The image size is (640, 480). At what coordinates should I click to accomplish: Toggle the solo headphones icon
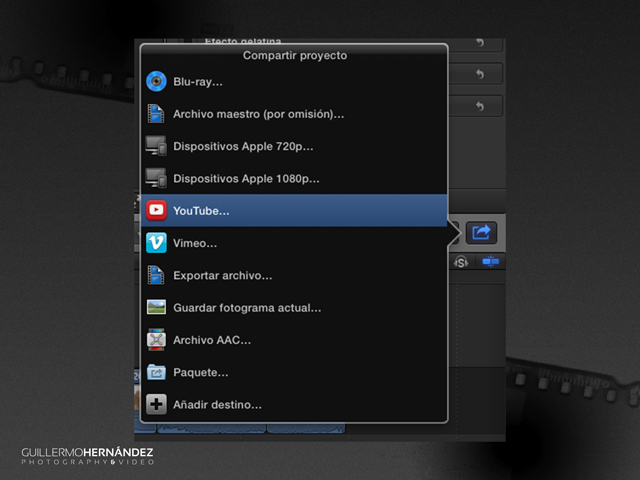coord(461,262)
